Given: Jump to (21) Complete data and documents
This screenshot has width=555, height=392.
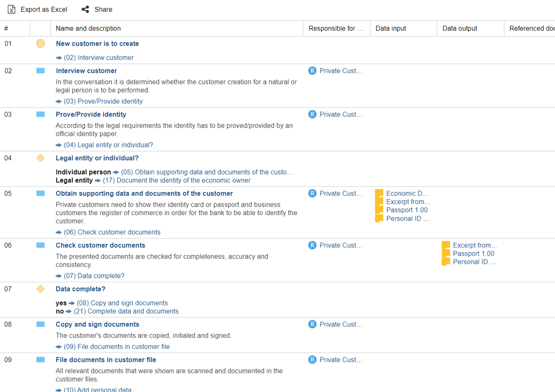Looking at the screenshot, I should coord(126,311).
